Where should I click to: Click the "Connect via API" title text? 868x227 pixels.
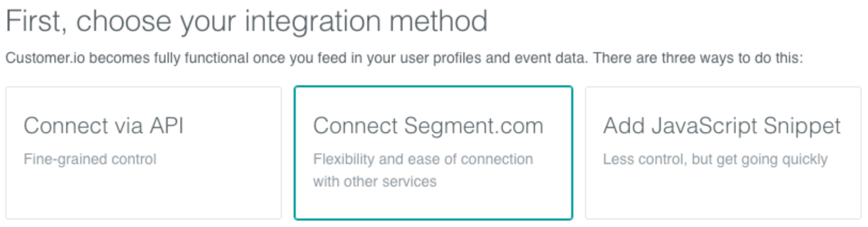[104, 126]
